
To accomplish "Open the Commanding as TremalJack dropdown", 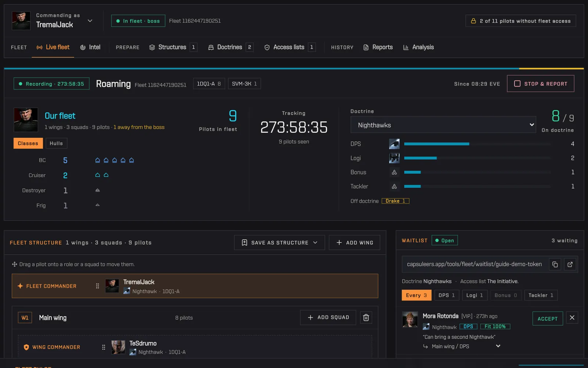I will tap(53, 21).
